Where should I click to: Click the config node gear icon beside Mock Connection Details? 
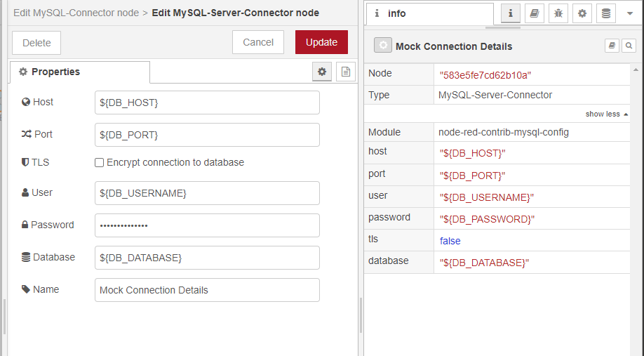[x=383, y=46]
